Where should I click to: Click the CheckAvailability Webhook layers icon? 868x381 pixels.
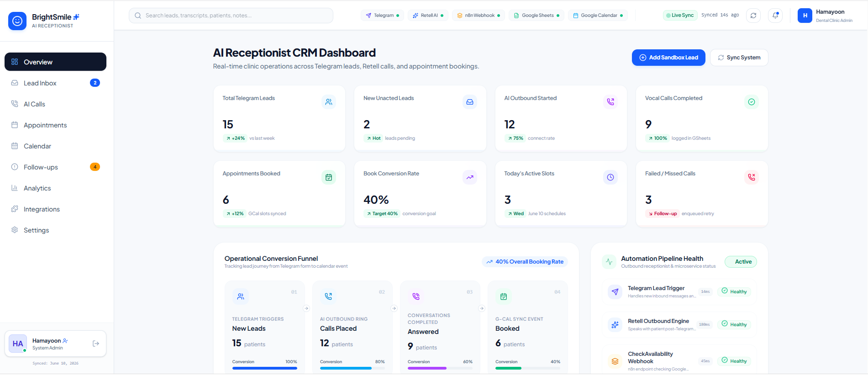(615, 361)
